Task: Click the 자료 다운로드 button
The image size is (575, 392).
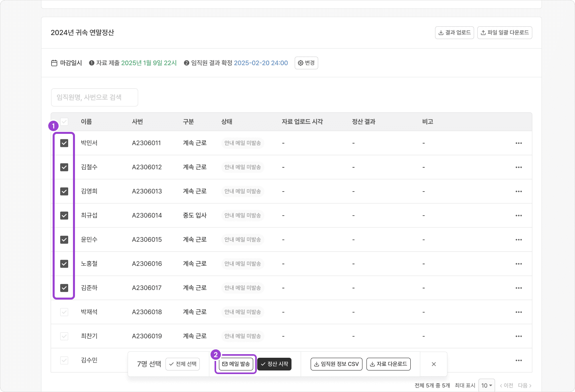Action: pos(388,364)
